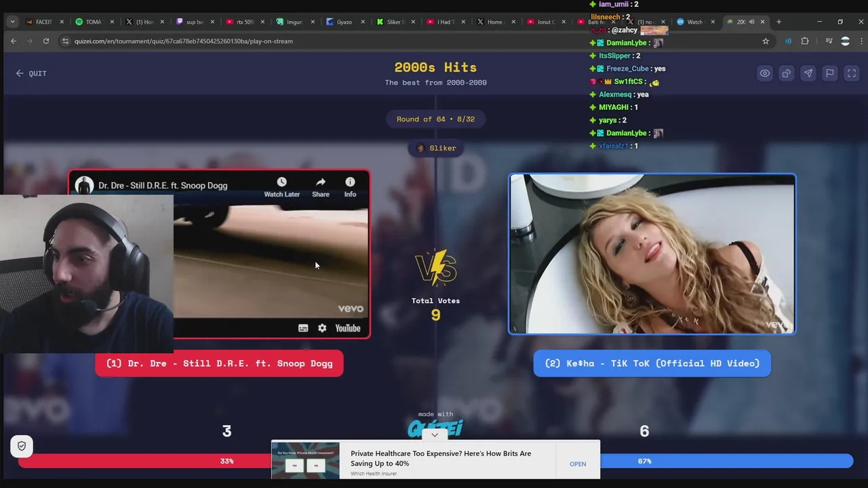Viewport: 868px width, 488px height.
Task: Open the Info icon on the YouTube embed
Action: [x=350, y=187]
